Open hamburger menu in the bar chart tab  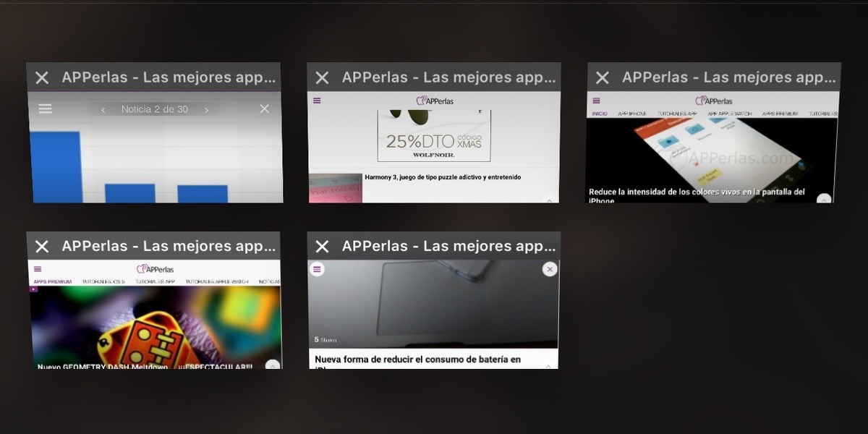[x=45, y=109]
